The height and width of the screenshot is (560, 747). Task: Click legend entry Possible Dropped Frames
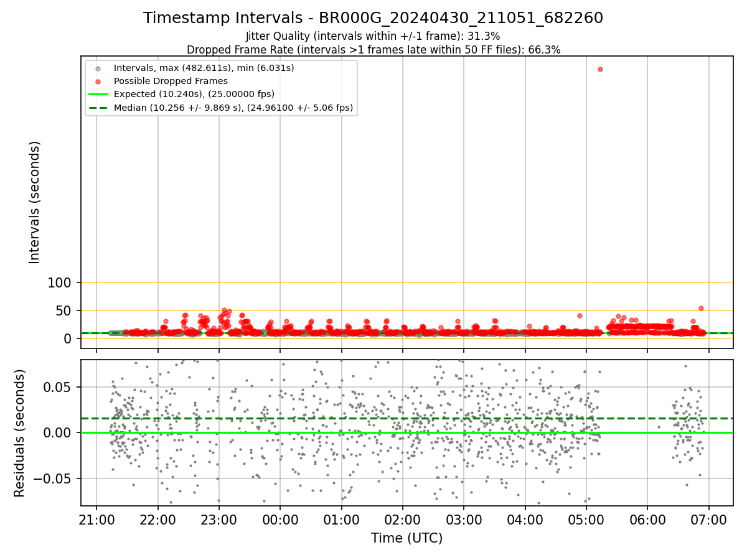171,81
